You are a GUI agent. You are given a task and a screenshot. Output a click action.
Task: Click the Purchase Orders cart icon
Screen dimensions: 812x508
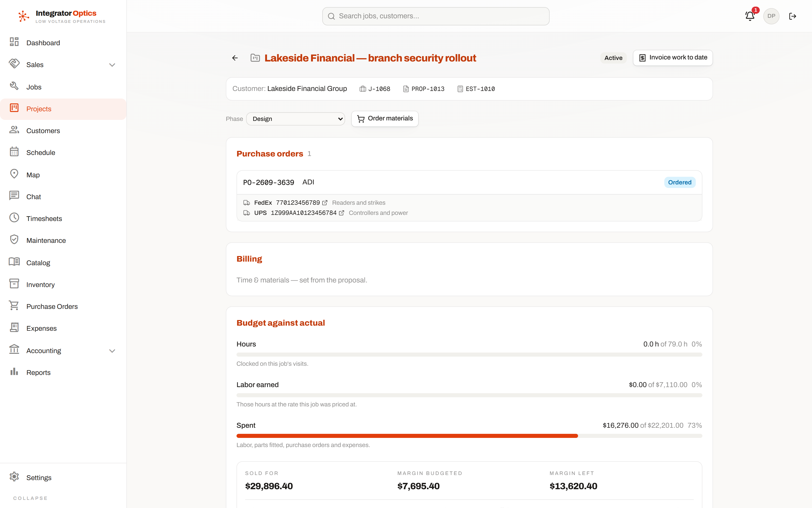tap(14, 306)
